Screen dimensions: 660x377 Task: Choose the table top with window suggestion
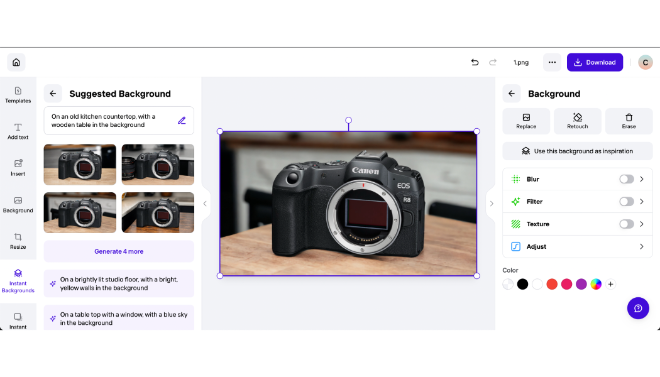pos(119,318)
